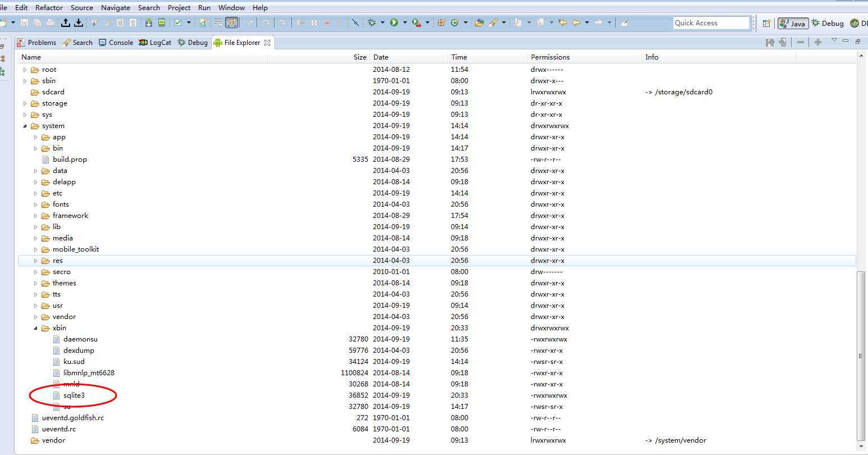Image resolution: width=868 pixels, height=455 pixels.
Task: Open the Project menu
Action: click(179, 7)
